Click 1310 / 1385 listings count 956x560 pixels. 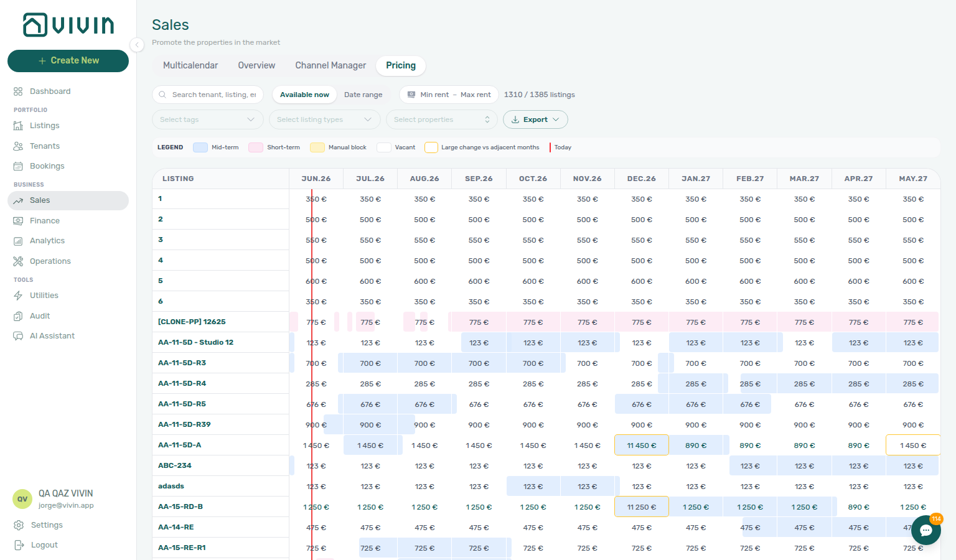pos(540,95)
